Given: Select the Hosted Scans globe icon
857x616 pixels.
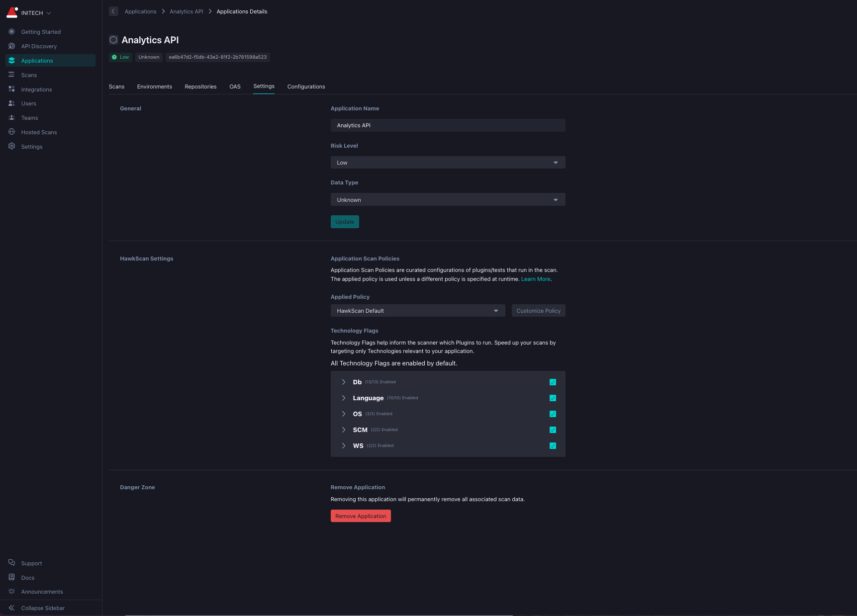Looking at the screenshot, I should [11, 132].
